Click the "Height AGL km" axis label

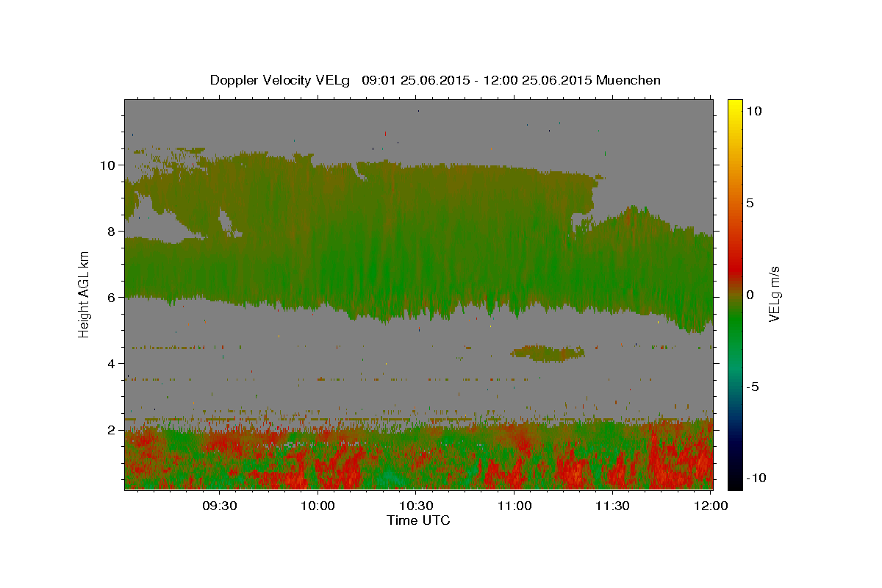pyautogui.click(x=84, y=293)
